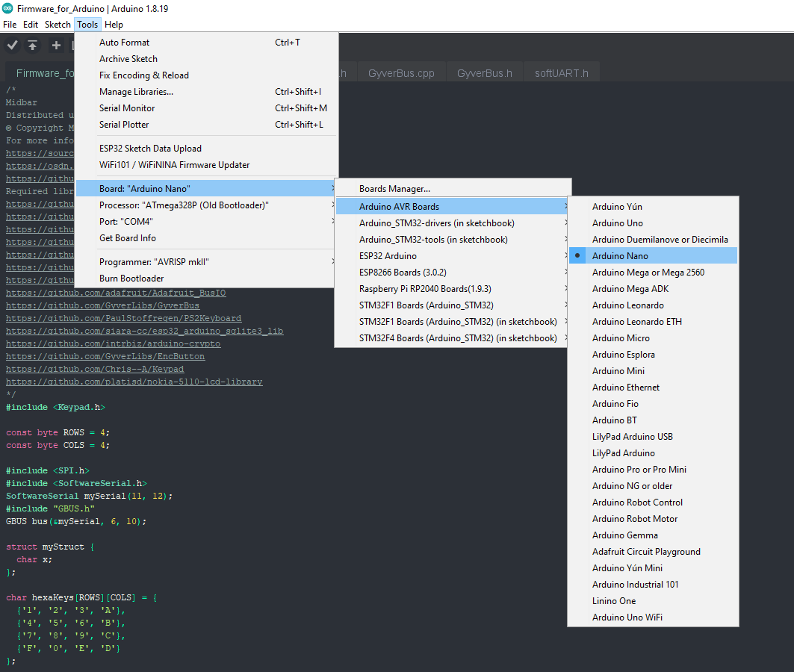Select Arduino Mega or Mega 2560
Screen dimensions: 794x672
click(x=653, y=273)
